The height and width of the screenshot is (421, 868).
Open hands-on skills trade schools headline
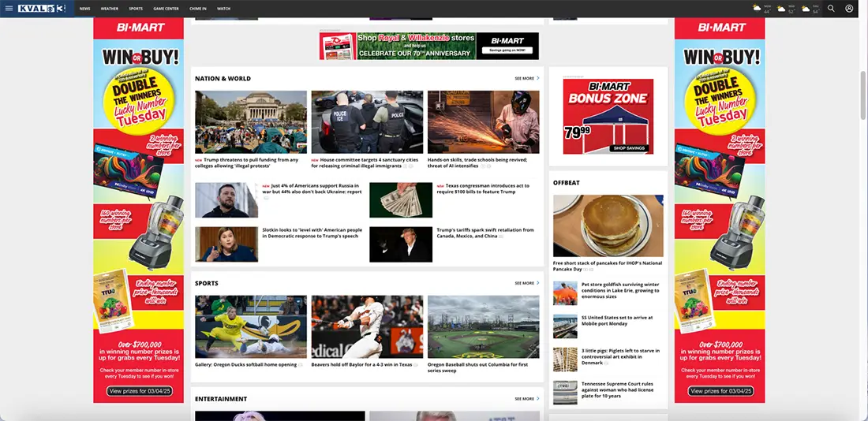(477, 162)
